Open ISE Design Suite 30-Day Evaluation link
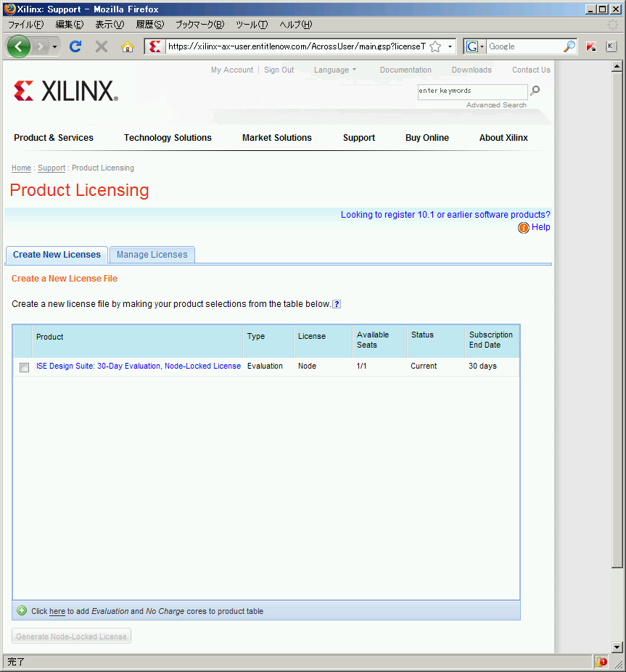Screen dimensions: 626x672 click(139, 366)
